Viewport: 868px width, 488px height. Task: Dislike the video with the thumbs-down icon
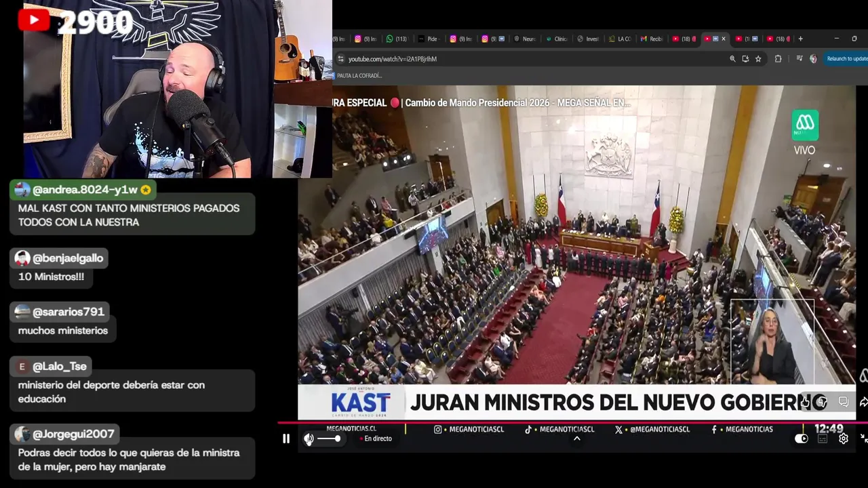pos(821,402)
